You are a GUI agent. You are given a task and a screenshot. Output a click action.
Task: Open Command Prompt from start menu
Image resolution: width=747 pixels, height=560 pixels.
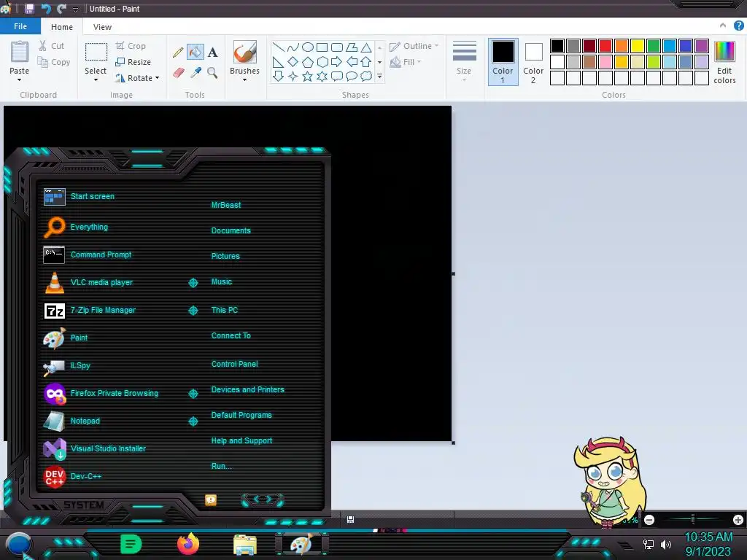tap(101, 254)
